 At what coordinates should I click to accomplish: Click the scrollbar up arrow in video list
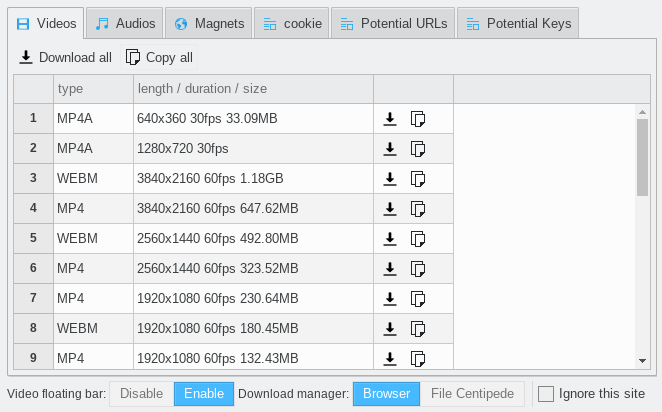click(643, 112)
